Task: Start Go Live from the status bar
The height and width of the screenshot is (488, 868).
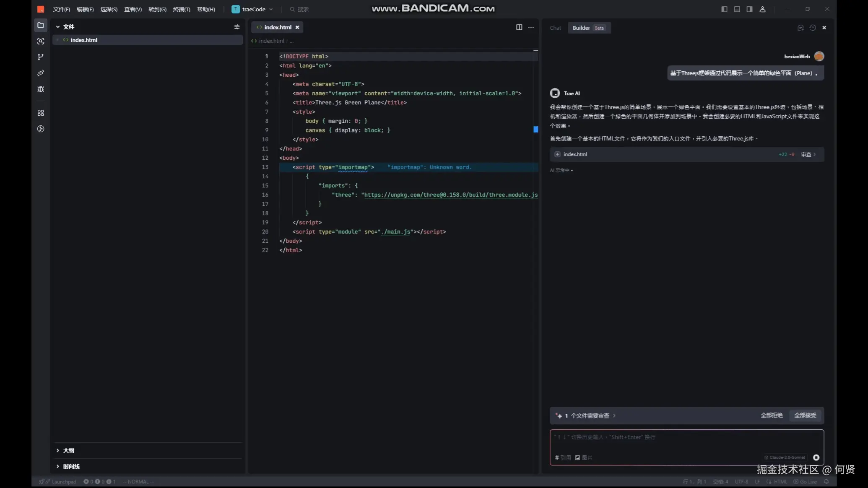Action: 806,481
